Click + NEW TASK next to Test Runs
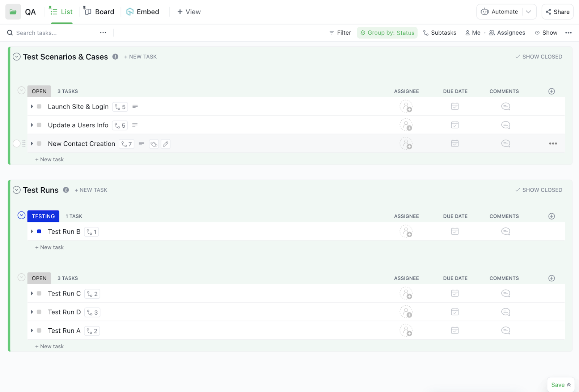 [x=91, y=190]
